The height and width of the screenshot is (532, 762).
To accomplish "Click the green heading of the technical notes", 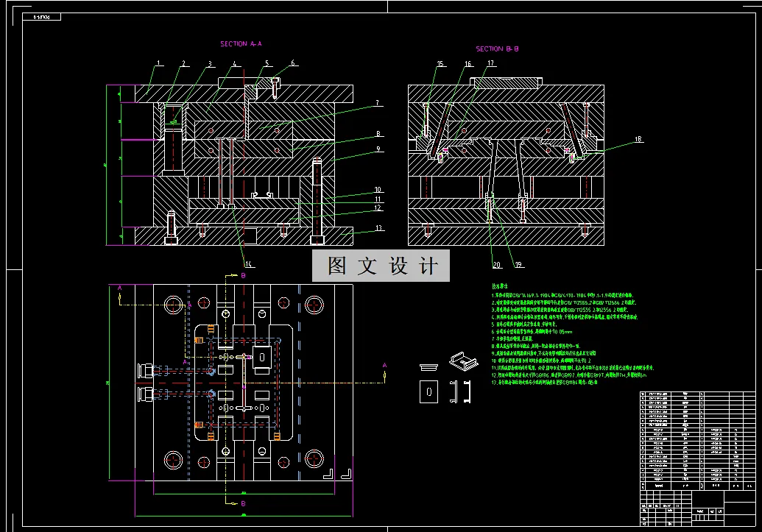I will point(499,286).
